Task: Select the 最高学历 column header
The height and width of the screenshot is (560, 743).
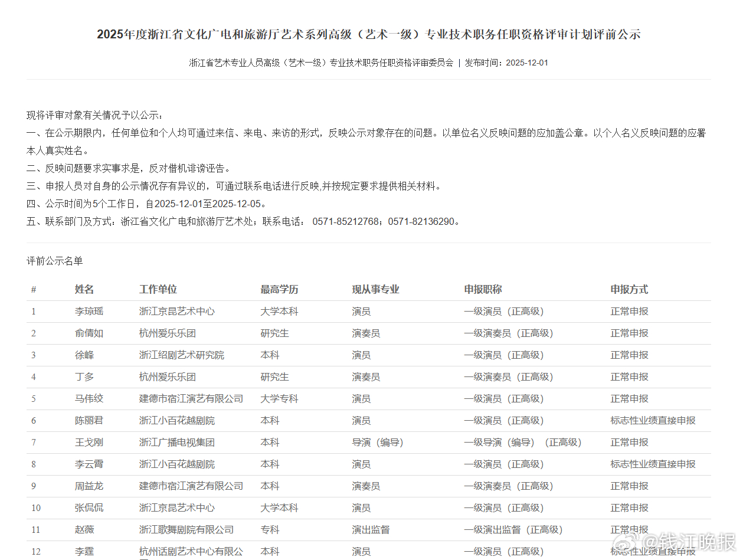Action: (279, 289)
